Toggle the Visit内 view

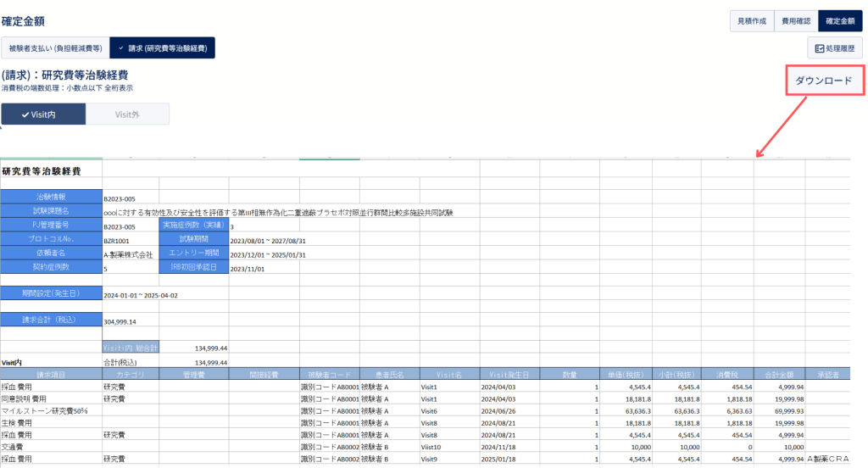(43, 114)
